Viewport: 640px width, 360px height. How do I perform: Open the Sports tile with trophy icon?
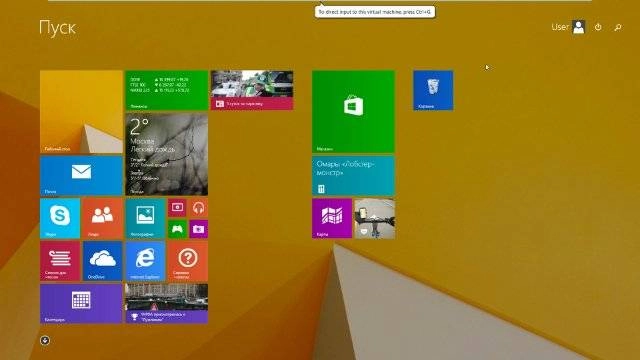167,304
